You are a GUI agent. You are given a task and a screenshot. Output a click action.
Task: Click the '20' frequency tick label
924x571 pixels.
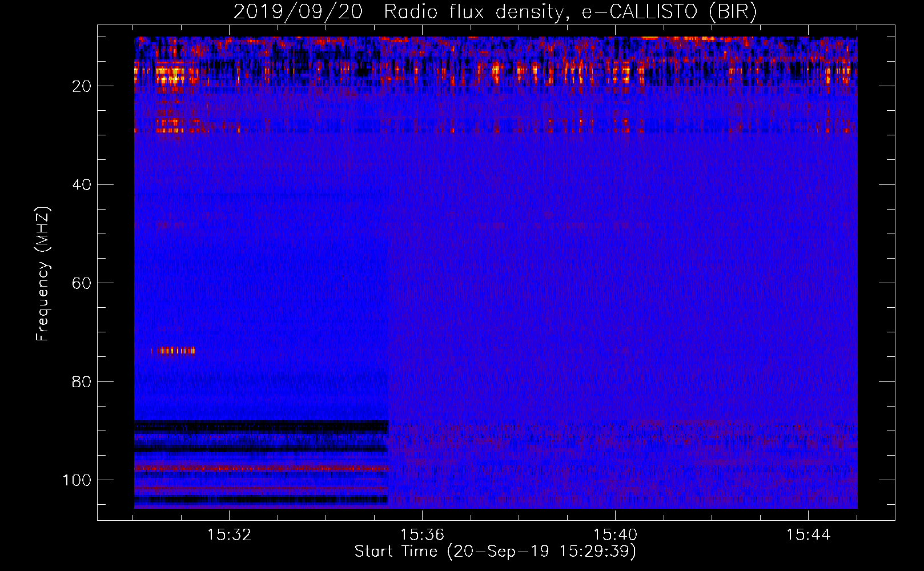(82, 86)
